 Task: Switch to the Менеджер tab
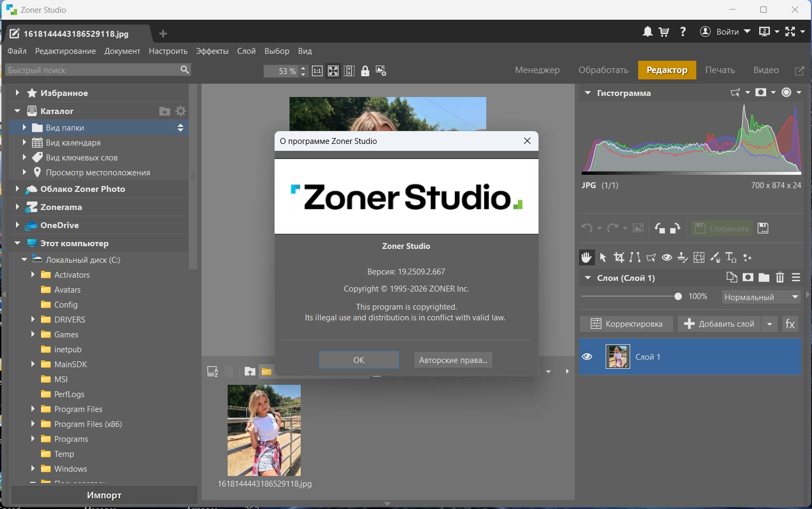coord(537,70)
